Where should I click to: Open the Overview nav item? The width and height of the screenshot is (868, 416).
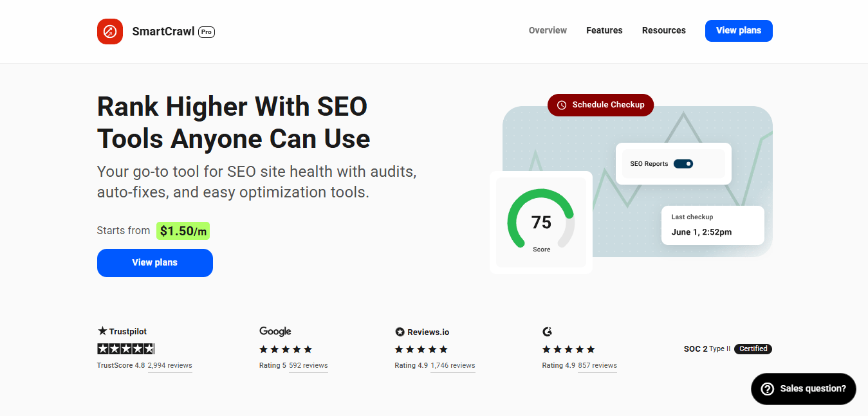click(548, 30)
